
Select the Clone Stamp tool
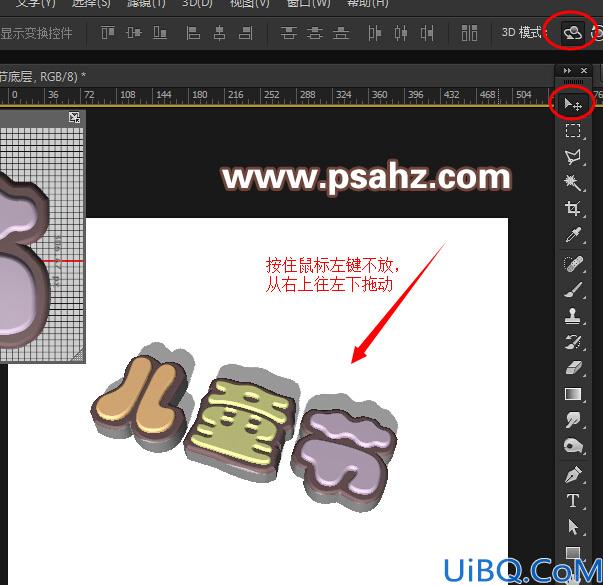point(573,316)
